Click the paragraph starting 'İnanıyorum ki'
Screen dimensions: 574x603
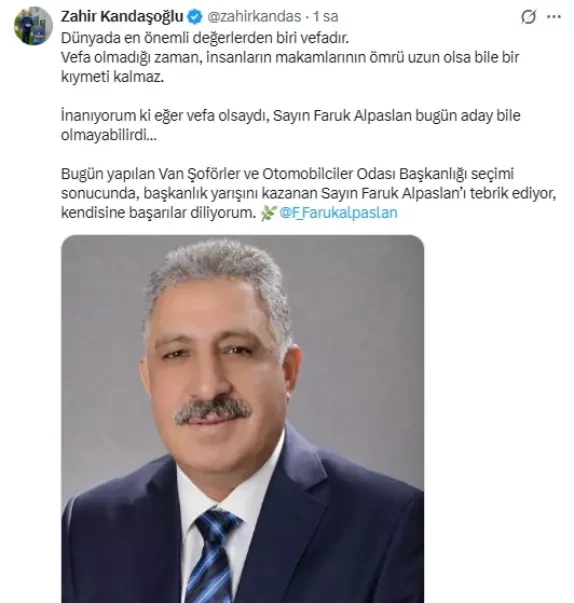click(290, 125)
